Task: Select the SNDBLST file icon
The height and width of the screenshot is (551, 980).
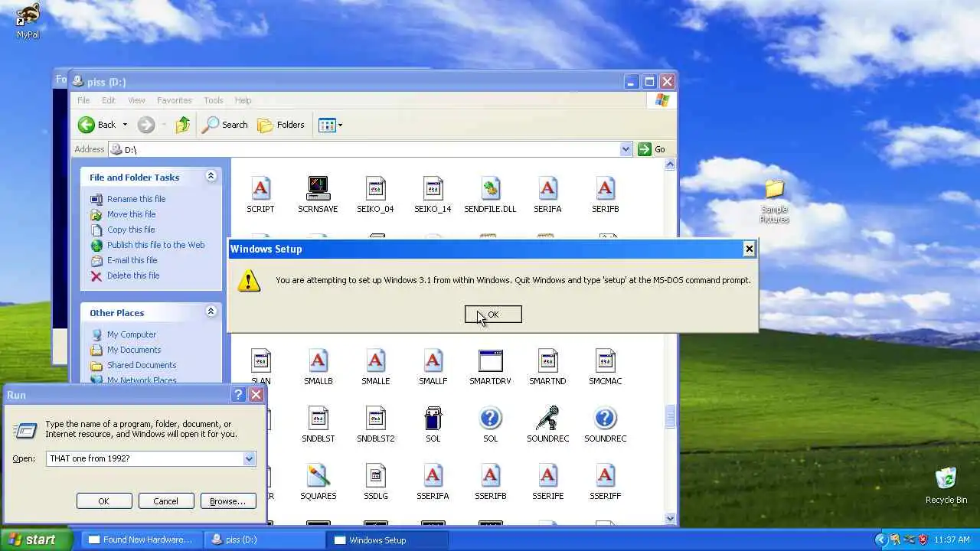Action: click(318, 418)
